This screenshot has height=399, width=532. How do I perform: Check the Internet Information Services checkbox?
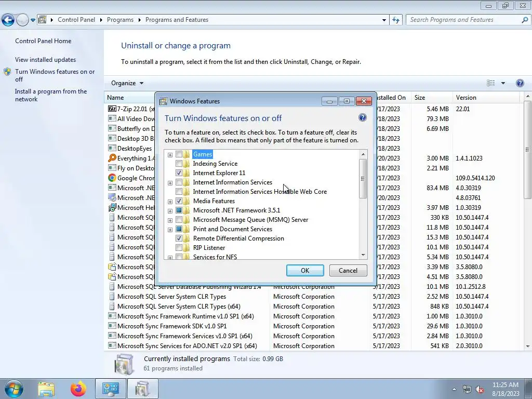click(x=179, y=182)
